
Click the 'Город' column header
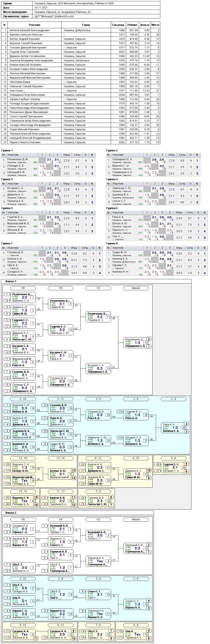click(x=86, y=25)
